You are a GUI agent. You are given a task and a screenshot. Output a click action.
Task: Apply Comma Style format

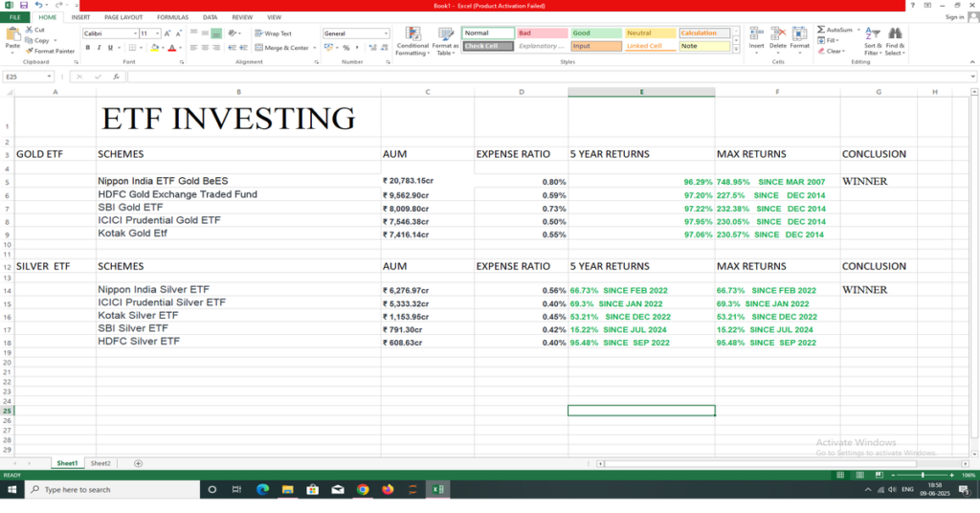pyautogui.click(x=358, y=48)
